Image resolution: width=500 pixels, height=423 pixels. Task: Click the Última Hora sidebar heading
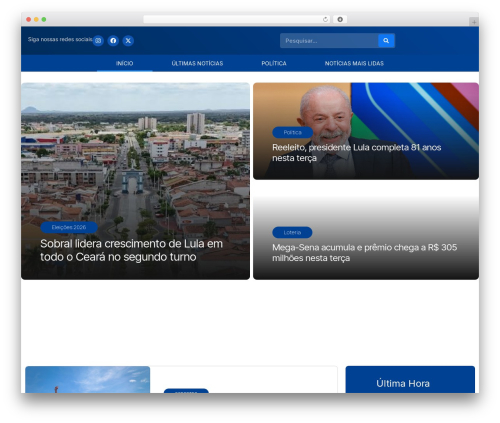[403, 383]
